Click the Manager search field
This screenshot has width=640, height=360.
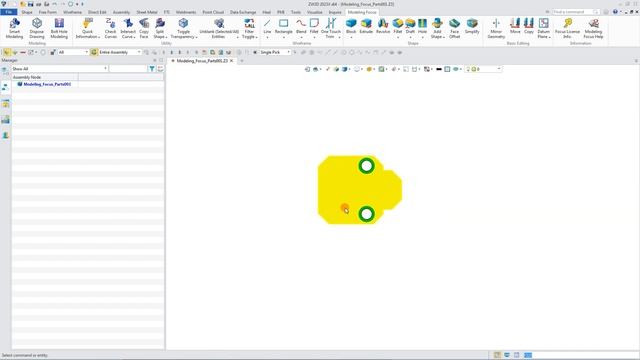point(128,69)
